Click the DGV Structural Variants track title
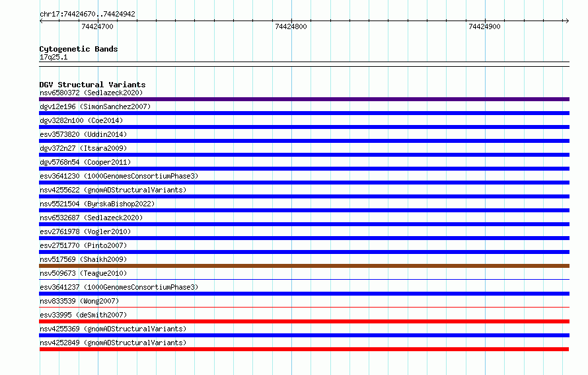The height and width of the screenshot is (375, 588). pyautogui.click(x=92, y=85)
